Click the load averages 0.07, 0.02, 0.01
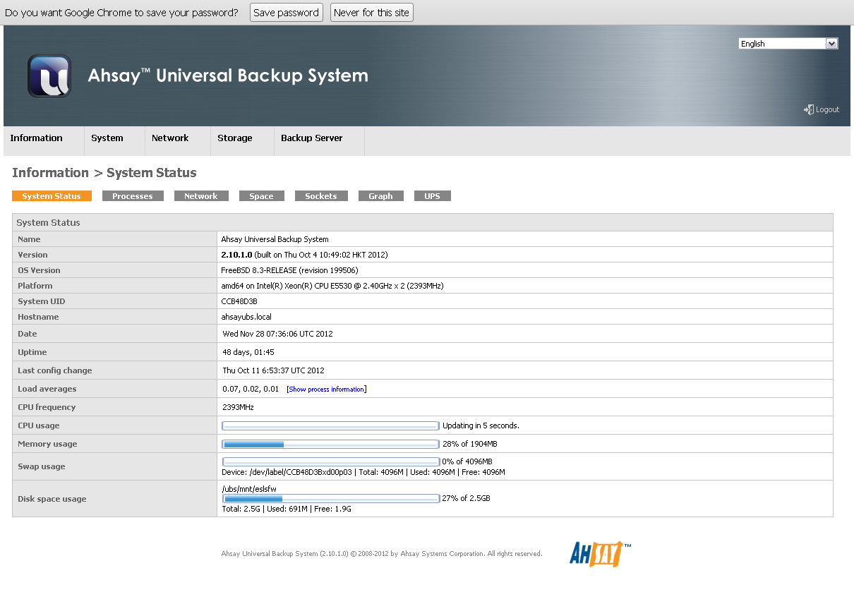 click(x=251, y=389)
